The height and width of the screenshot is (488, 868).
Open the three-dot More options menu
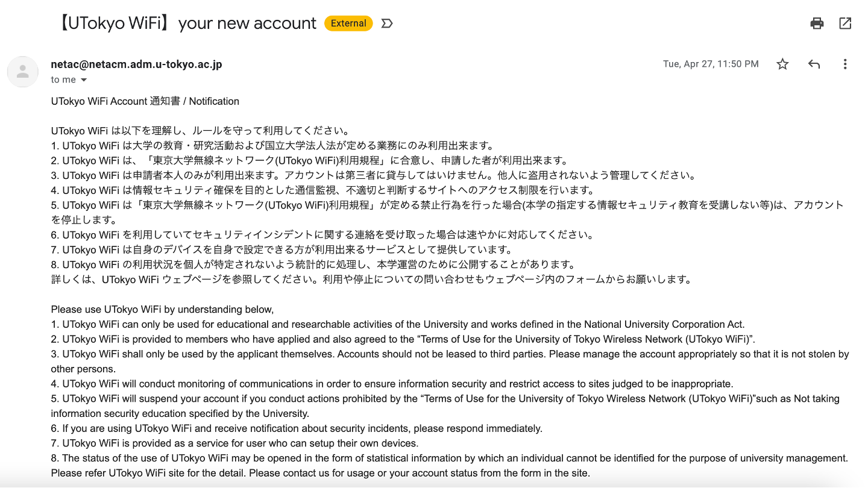[845, 64]
